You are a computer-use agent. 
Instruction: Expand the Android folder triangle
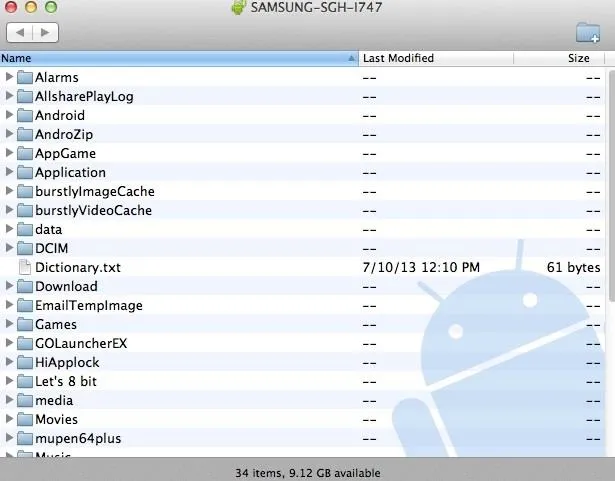9,115
